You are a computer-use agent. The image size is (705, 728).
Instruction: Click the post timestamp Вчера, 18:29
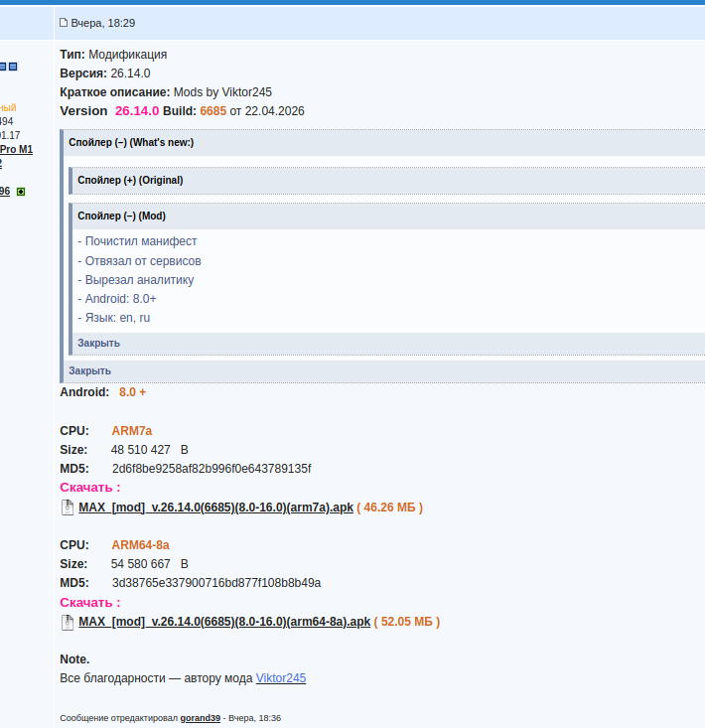coord(103,23)
